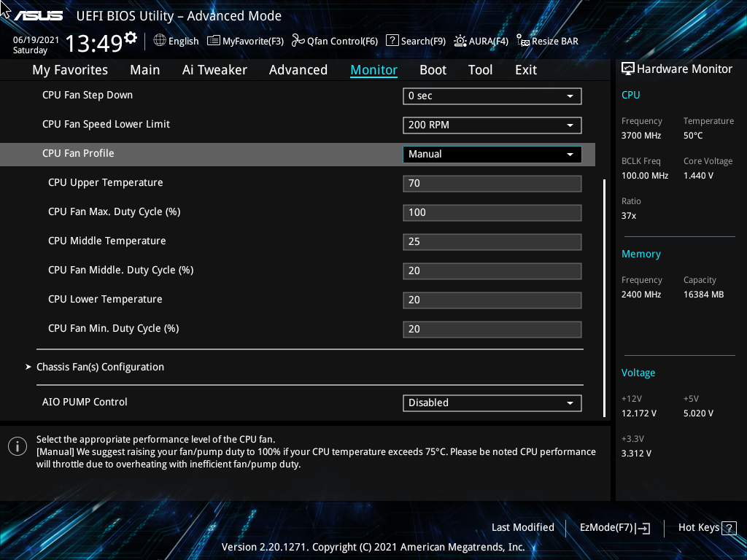Select the CPU Upper Temperature field

point(492,183)
